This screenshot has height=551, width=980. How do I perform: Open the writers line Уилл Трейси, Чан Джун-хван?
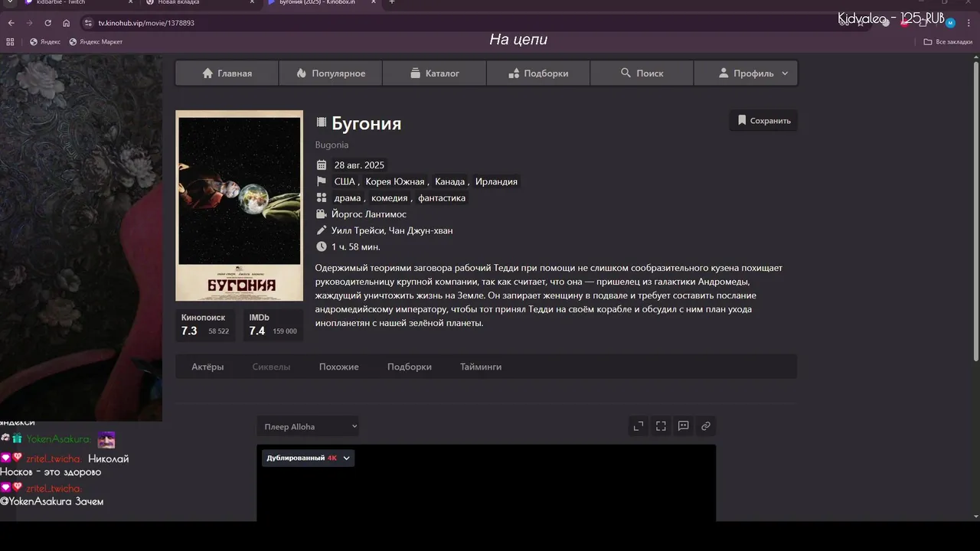click(392, 230)
